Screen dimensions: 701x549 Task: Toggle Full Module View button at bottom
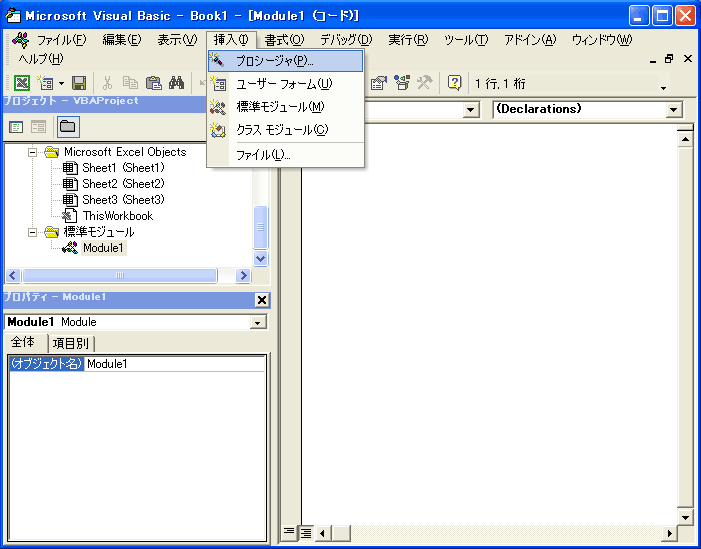(306, 532)
